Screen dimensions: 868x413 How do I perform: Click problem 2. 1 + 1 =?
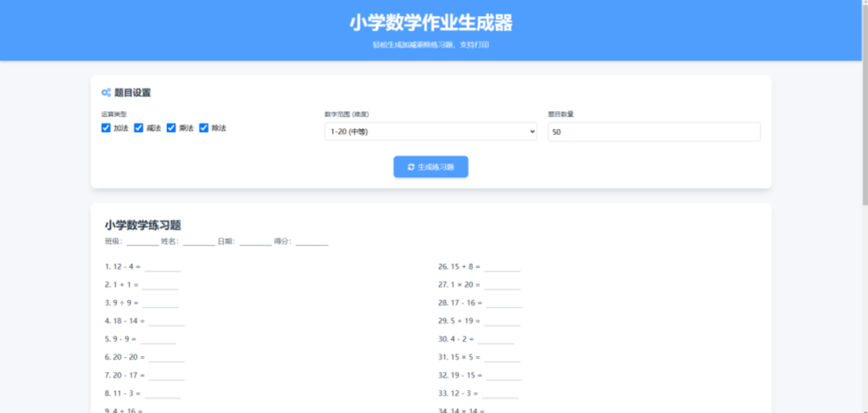click(x=121, y=285)
